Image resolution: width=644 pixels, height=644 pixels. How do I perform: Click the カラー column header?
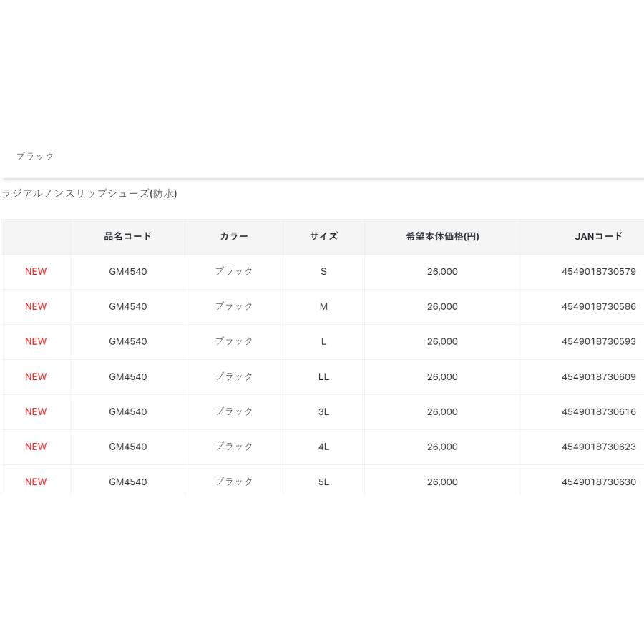(234, 236)
